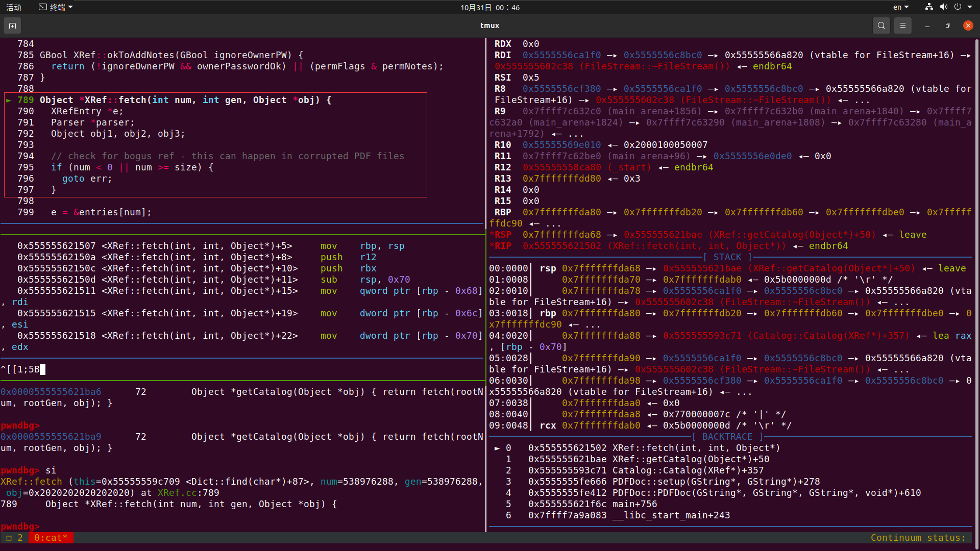The height and width of the screenshot is (551, 980).
Task: Click address 0x0000555555621ba6 in gdb output
Action: click(51, 392)
